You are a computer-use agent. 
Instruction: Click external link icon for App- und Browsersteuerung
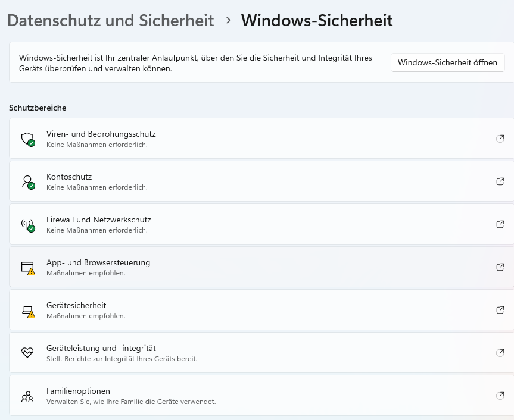tap(500, 267)
